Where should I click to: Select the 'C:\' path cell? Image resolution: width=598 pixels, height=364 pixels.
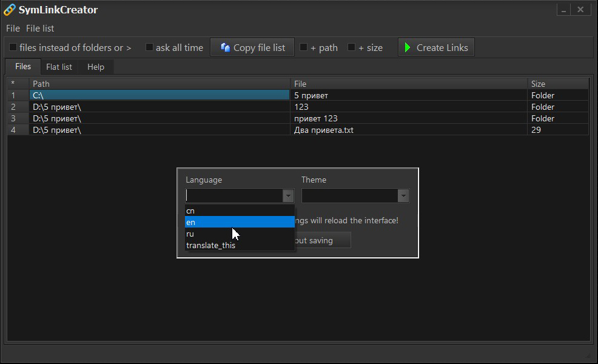click(x=160, y=95)
